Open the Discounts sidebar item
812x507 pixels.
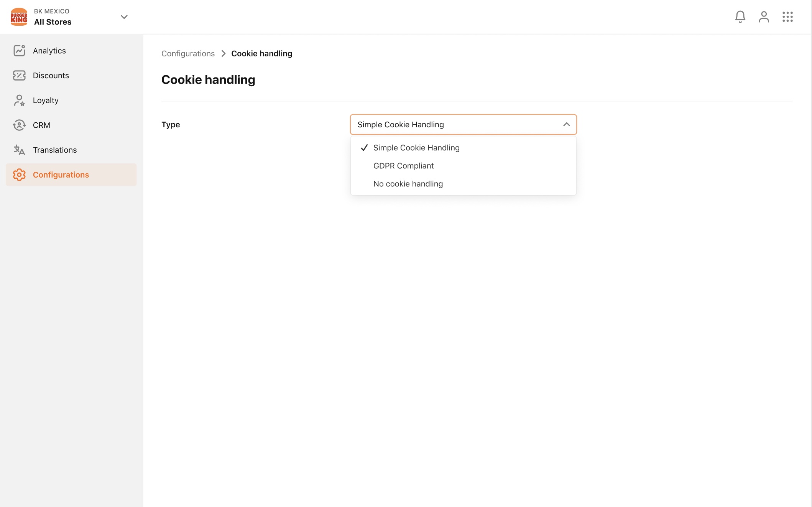click(x=71, y=76)
